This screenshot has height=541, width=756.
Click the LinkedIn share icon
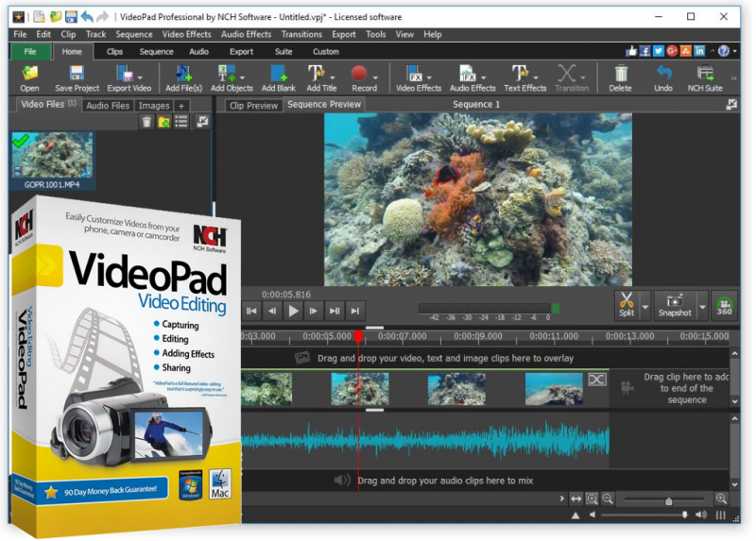[x=699, y=51]
